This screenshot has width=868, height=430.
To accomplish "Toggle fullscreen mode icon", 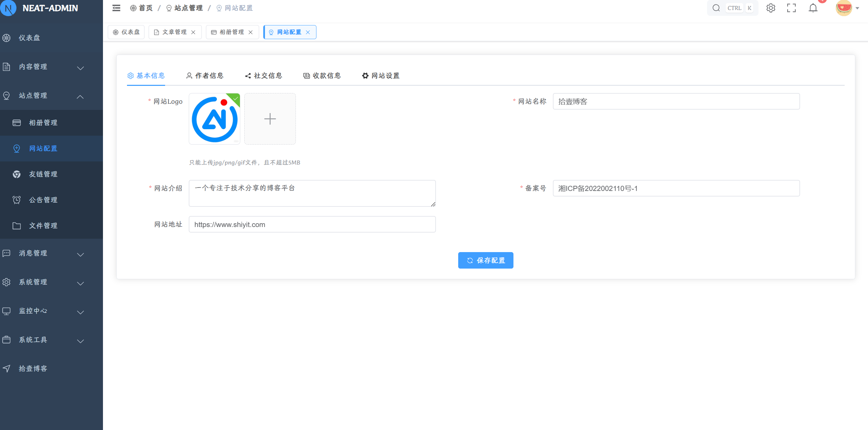I will pos(791,8).
